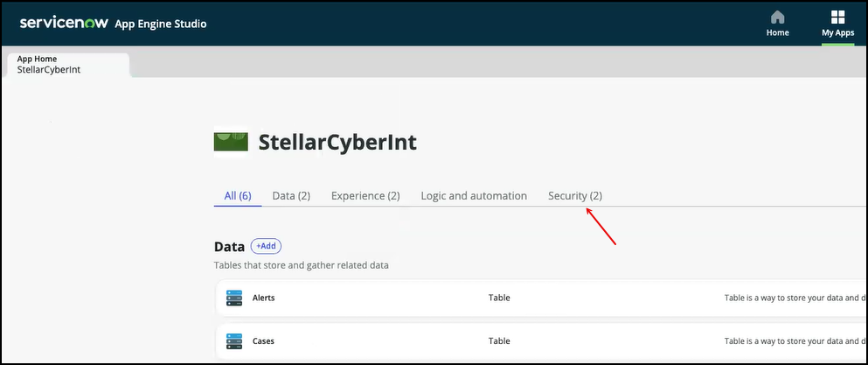Select the Security (2) tab
Image resolution: width=868 pixels, height=365 pixels.
pyautogui.click(x=574, y=196)
